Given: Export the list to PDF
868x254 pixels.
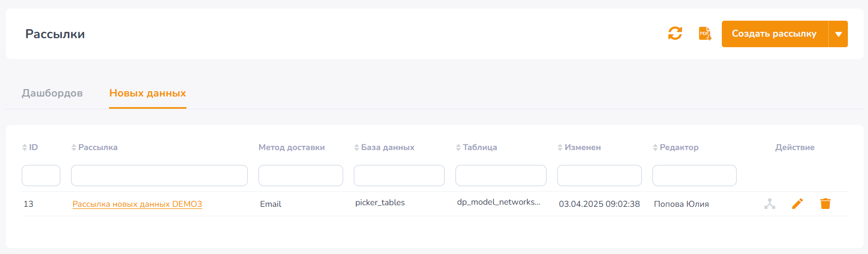Looking at the screenshot, I should click(705, 33).
